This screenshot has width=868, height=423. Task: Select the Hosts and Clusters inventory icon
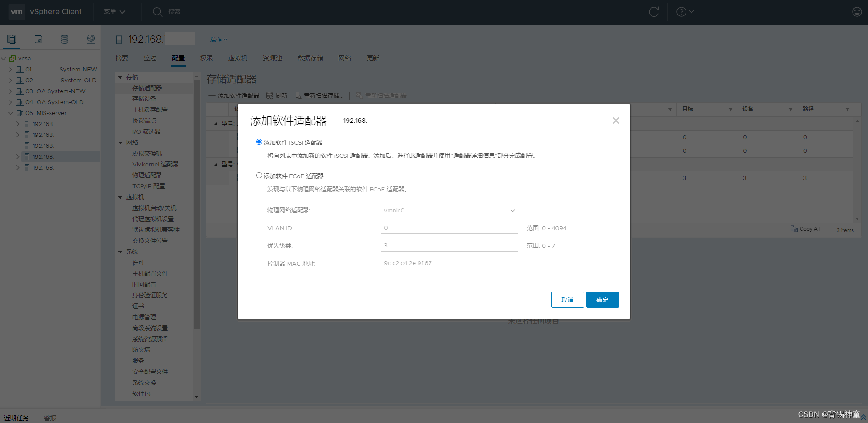click(12, 39)
